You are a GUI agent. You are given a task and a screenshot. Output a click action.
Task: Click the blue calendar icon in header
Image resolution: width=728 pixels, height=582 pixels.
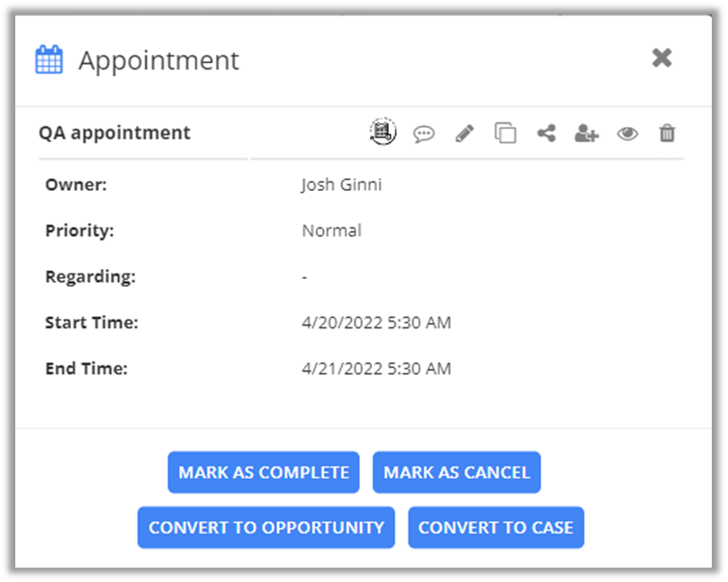(x=49, y=60)
